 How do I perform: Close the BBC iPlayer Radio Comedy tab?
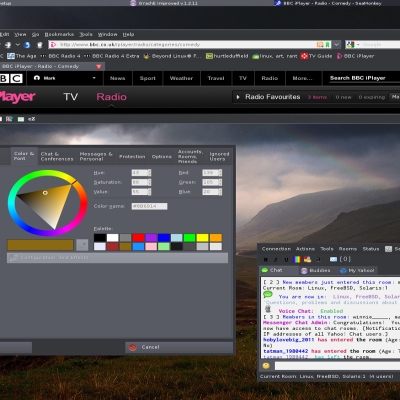pyautogui.click(x=99, y=66)
